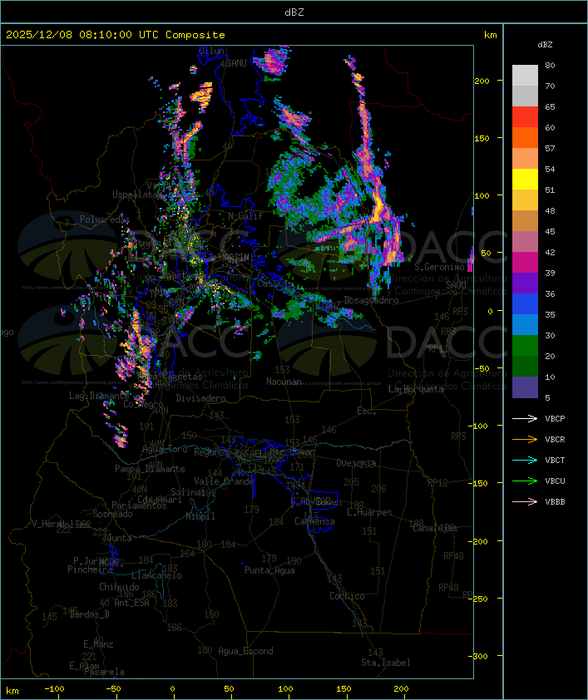Click the pink VBBB arrow icon
The width and height of the screenshot is (588, 700).
[x=525, y=502]
